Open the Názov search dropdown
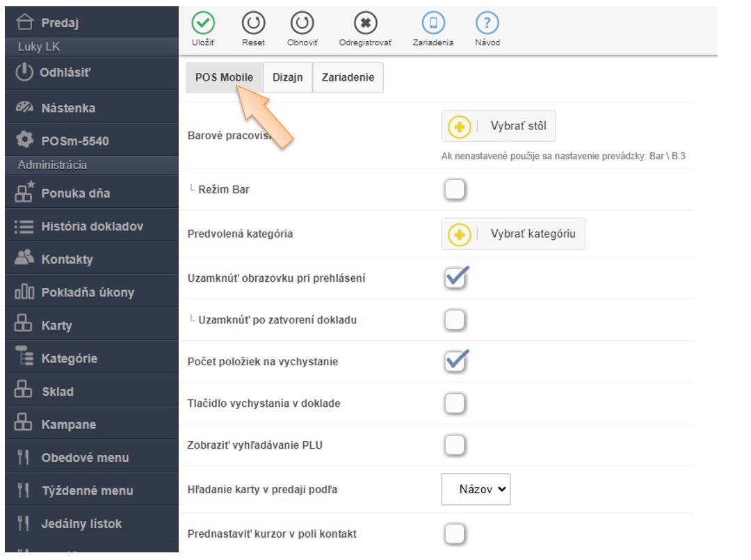Image resolution: width=751 pixels, height=560 pixels. click(x=476, y=489)
